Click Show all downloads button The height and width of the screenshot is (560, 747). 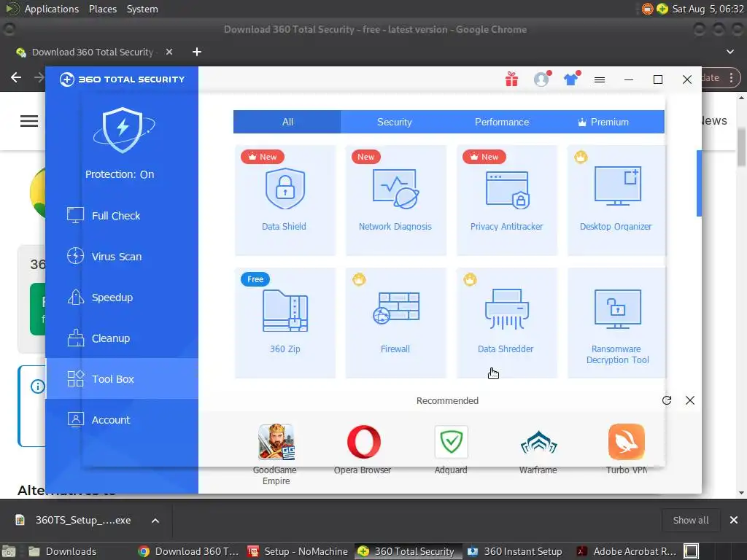(691, 521)
